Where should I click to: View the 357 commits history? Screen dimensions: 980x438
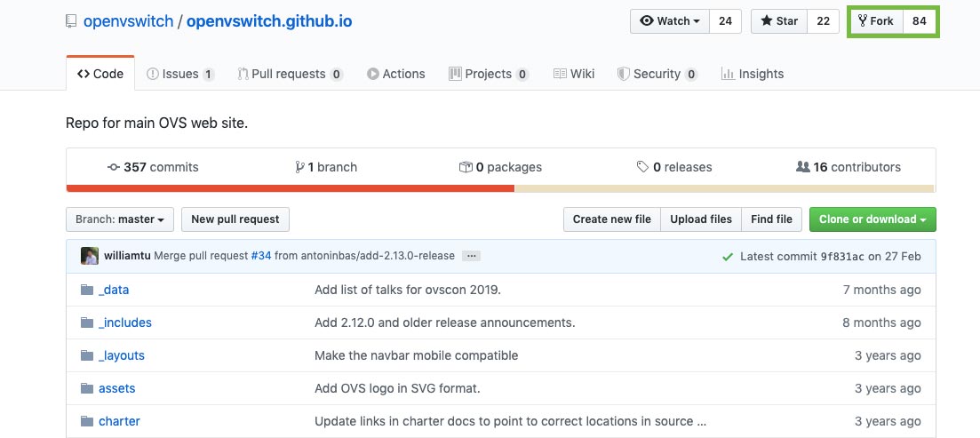(153, 167)
